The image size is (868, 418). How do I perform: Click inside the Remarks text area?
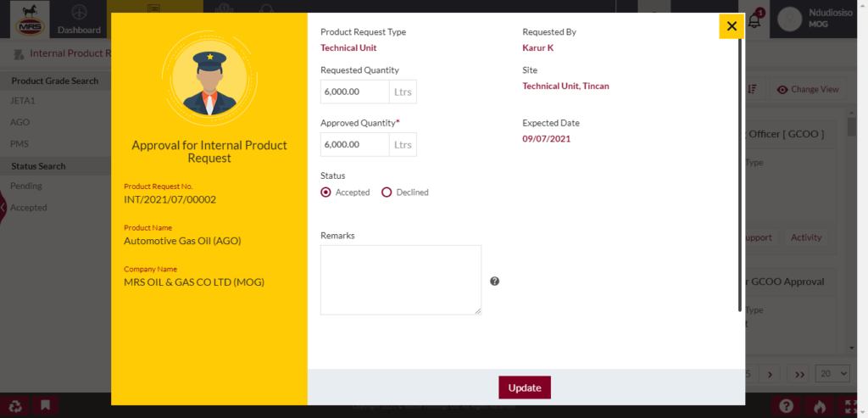click(x=401, y=280)
